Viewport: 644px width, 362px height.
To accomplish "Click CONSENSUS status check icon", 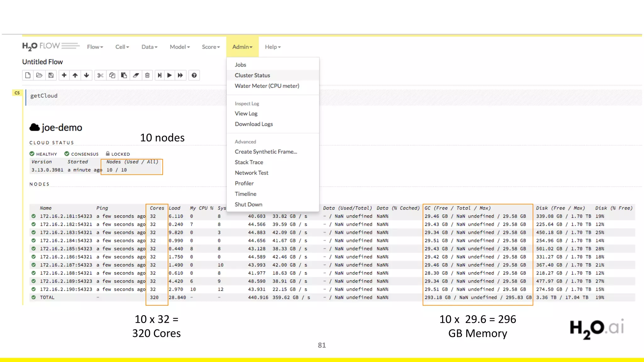I will point(67,154).
